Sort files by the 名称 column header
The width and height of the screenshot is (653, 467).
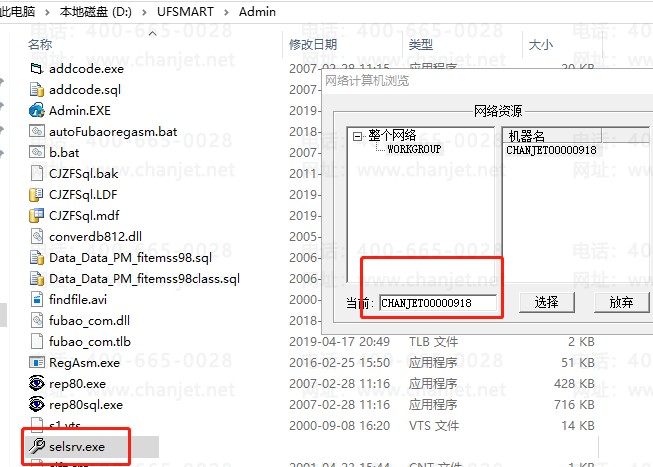[40, 44]
